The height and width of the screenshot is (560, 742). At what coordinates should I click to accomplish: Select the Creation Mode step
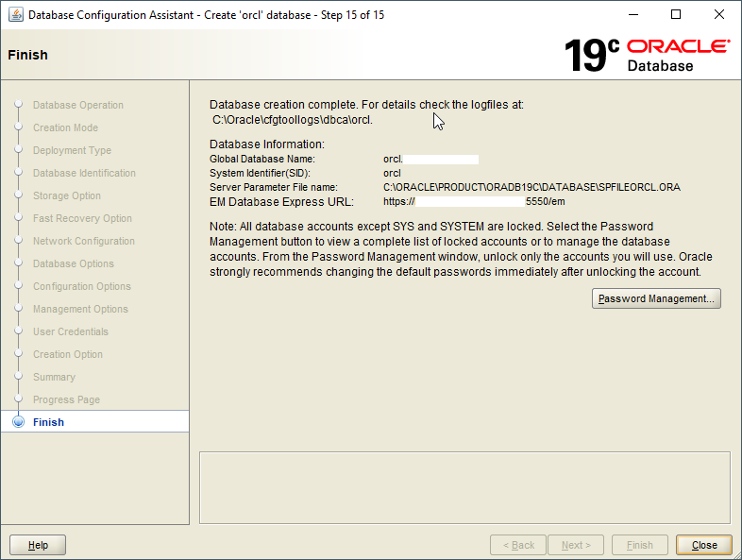[x=65, y=127]
